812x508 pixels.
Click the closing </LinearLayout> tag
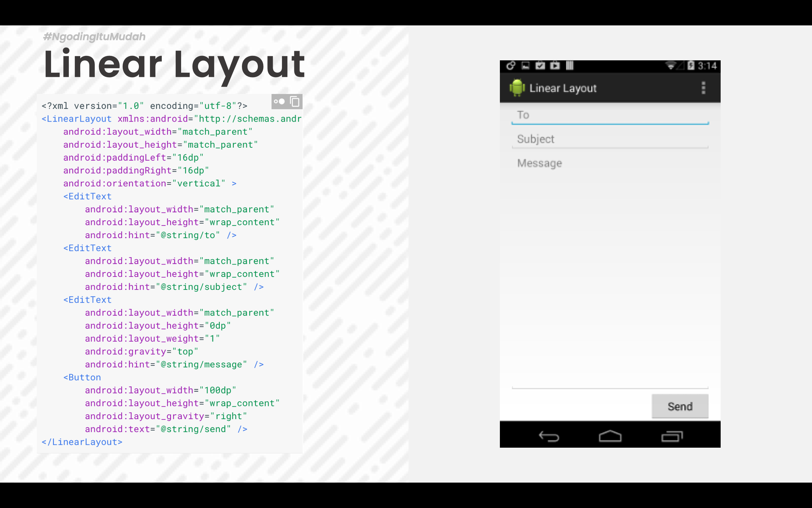(82, 442)
